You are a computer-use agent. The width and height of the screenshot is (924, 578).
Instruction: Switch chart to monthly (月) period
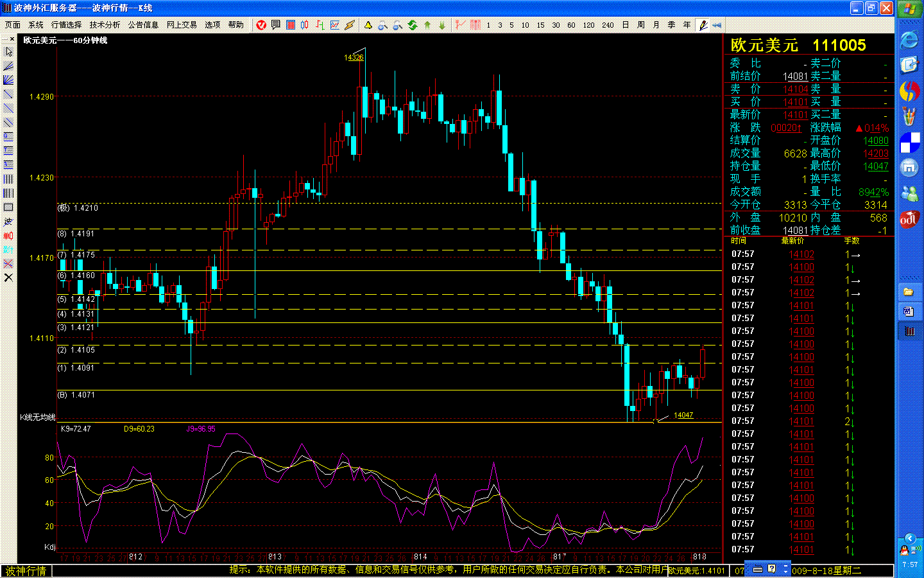(656, 25)
